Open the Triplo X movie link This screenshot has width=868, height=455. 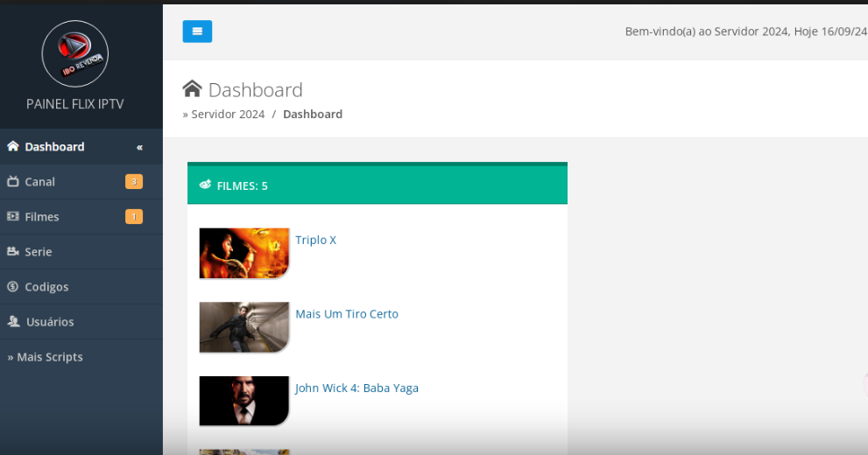pos(315,240)
